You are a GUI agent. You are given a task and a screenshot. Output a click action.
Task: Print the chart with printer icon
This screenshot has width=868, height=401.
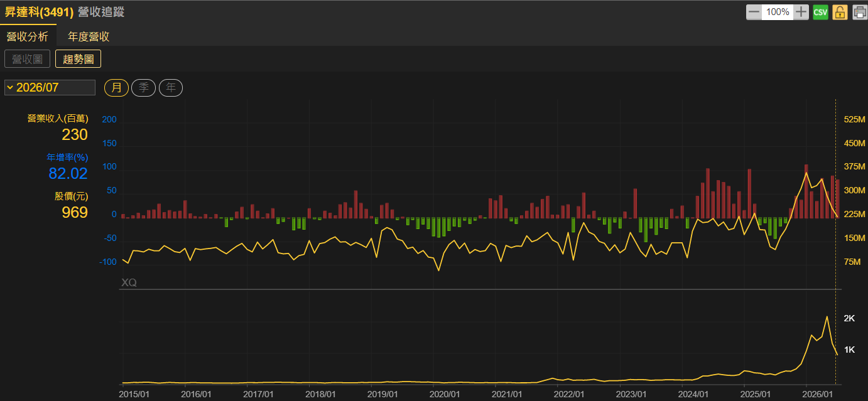tap(859, 12)
